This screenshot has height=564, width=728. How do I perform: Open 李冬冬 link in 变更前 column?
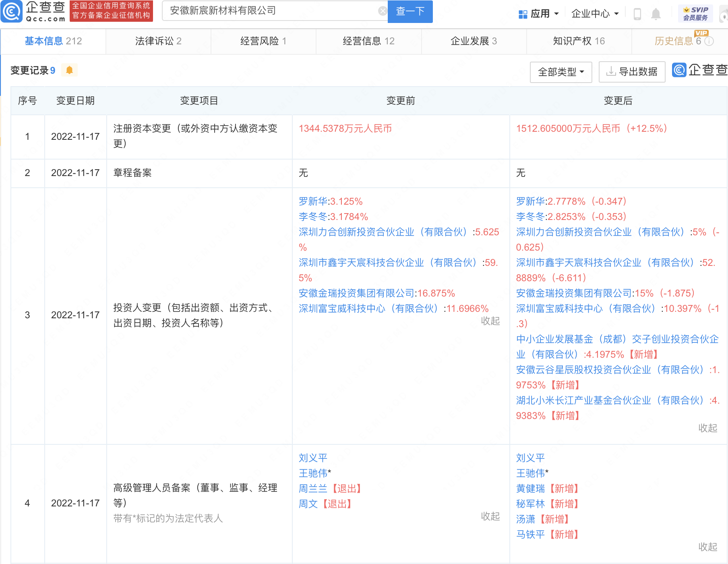click(x=313, y=217)
